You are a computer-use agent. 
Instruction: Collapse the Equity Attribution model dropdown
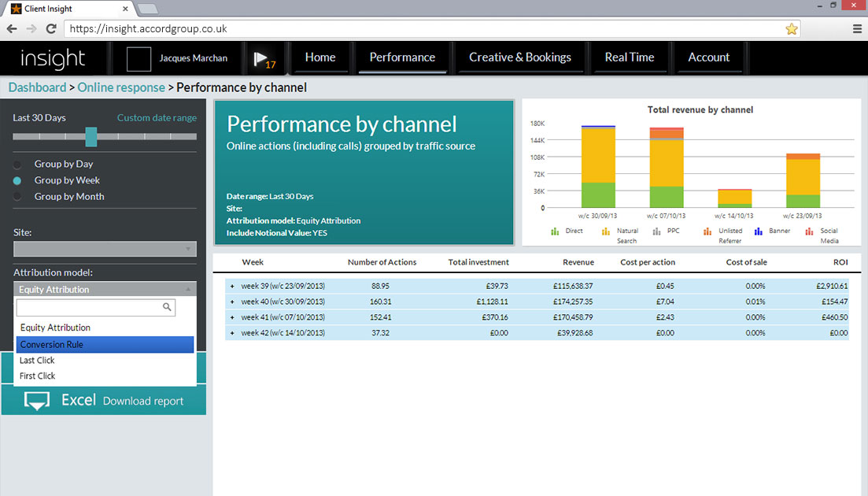(105, 289)
